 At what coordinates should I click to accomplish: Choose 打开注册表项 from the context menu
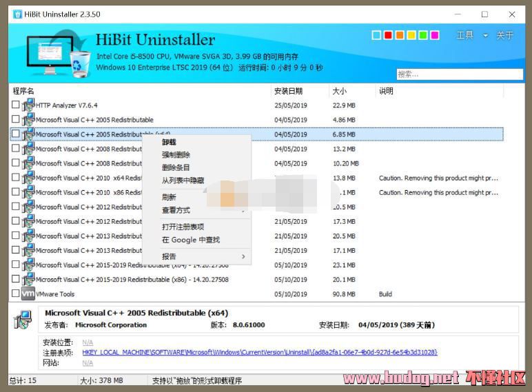point(183,227)
